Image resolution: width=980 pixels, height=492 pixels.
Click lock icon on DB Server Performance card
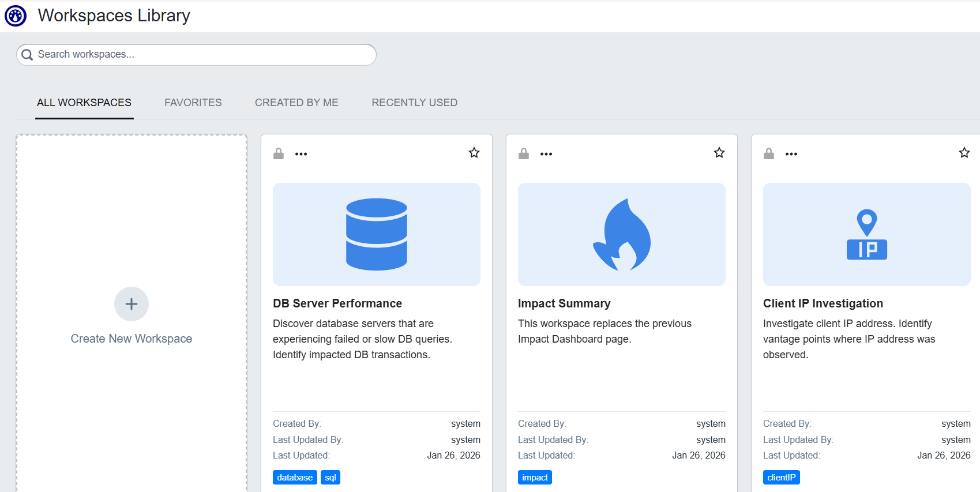pyautogui.click(x=279, y=153)
